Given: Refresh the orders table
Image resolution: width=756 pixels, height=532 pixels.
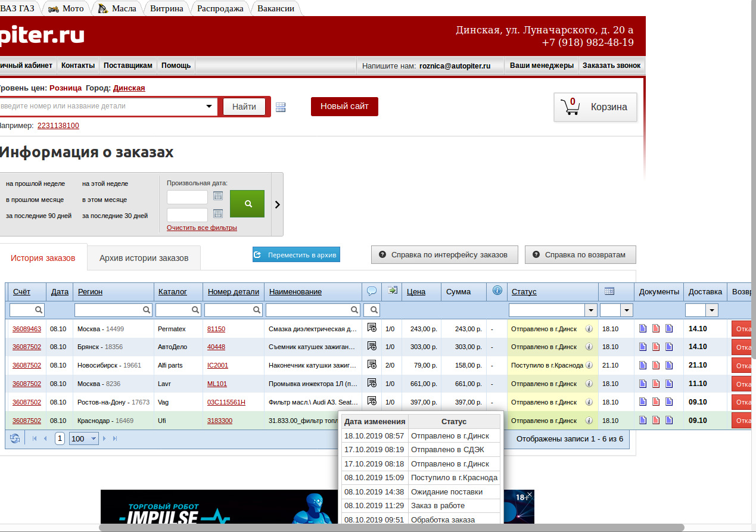Looking at the screenshot, I should tap(15, 438).
